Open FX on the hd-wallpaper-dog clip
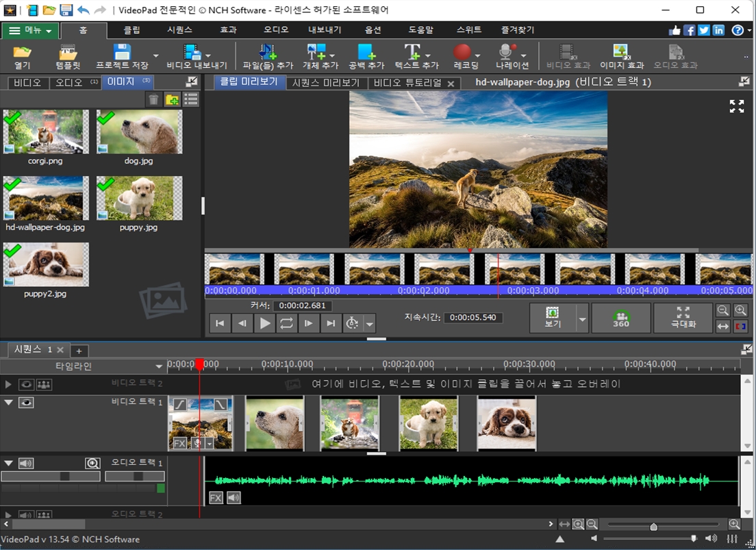The width and height of the screenshot is (756, 550). 179,443
